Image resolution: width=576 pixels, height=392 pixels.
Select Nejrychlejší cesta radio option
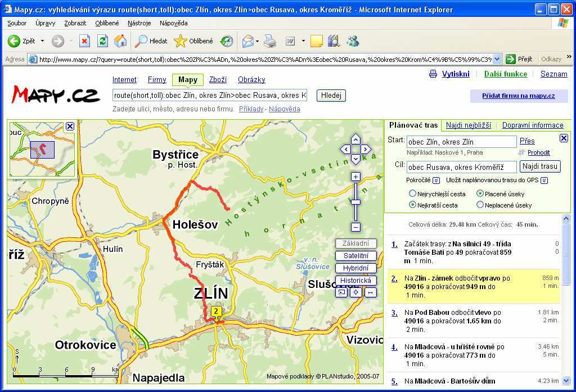[412, 193]
